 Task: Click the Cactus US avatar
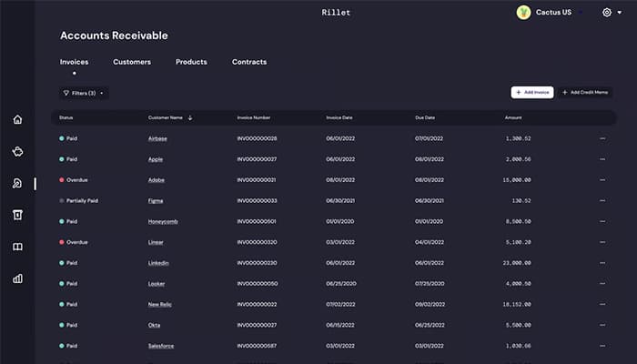523,13
